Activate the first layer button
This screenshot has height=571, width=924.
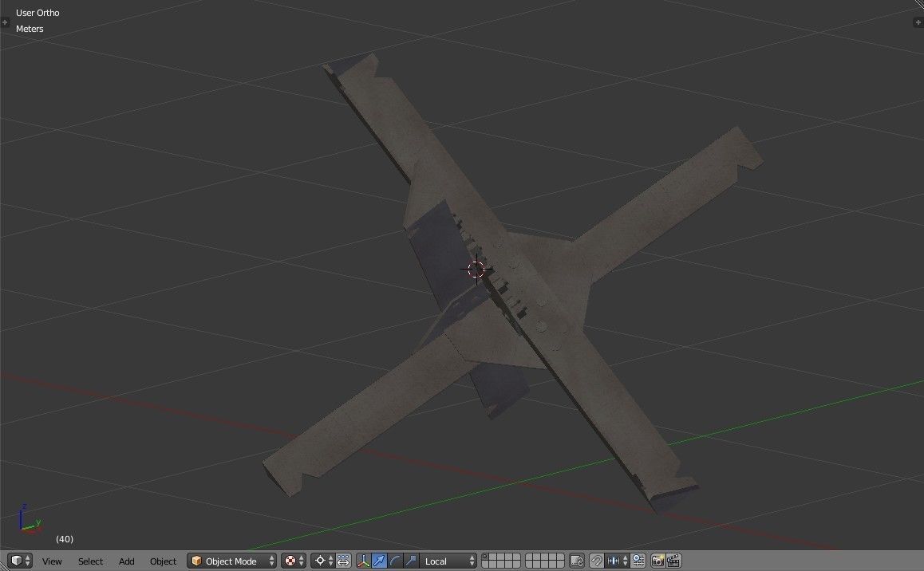pyautogui.click(x=486, y=557)
